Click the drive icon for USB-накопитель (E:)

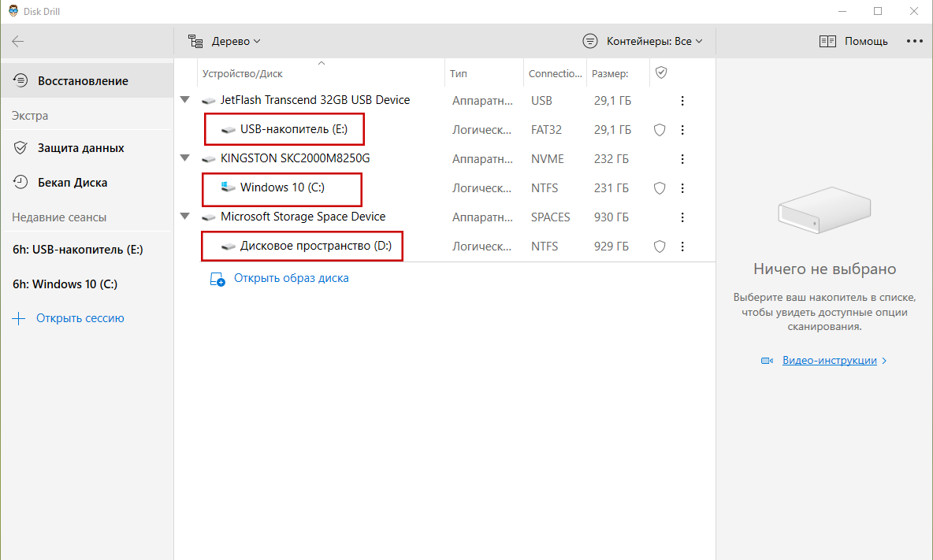click(x=229, y=130)
